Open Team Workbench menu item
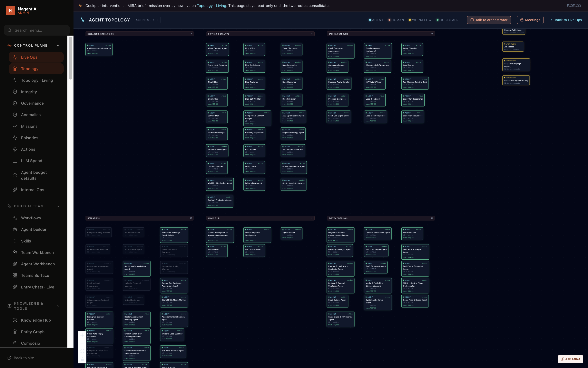Viewport: 588px width, 368px height. point(36,252)
